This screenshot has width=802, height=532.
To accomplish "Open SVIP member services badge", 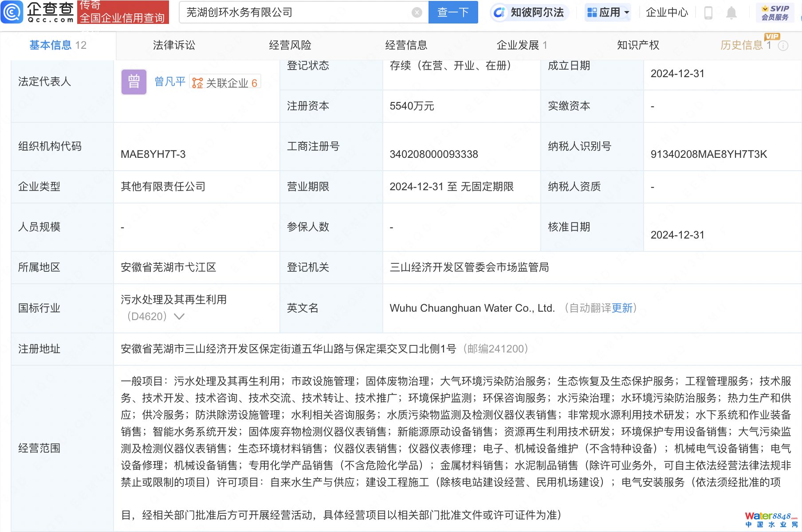I will click(x=774, y=12).
